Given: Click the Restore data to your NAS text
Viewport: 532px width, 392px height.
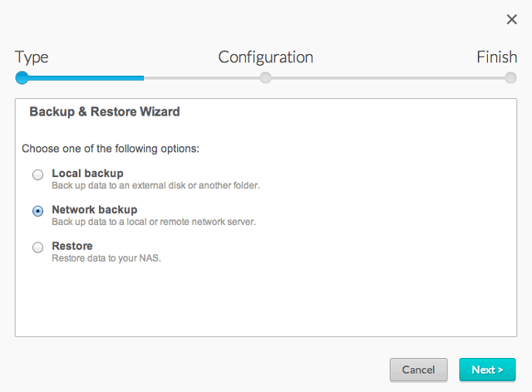Looking at the screenshot, I should click(106, 258).
